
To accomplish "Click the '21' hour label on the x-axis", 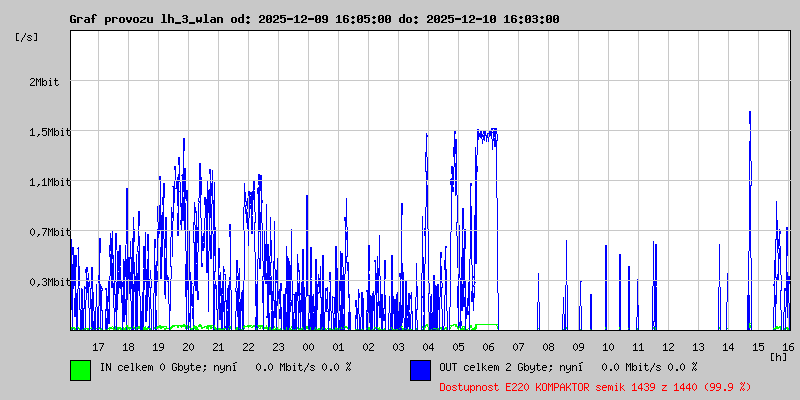I will 218,347.
